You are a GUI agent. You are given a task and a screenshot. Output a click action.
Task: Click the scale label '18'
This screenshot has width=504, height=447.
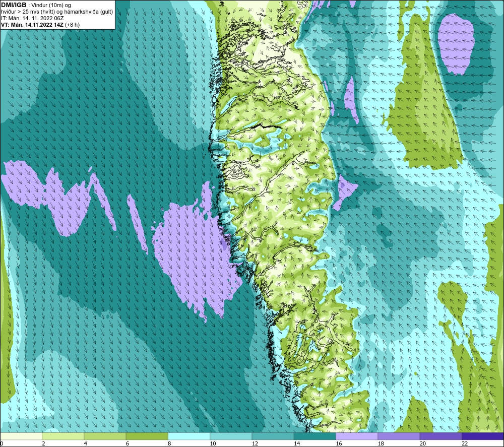pyautogui.click(x=381, y=444)
